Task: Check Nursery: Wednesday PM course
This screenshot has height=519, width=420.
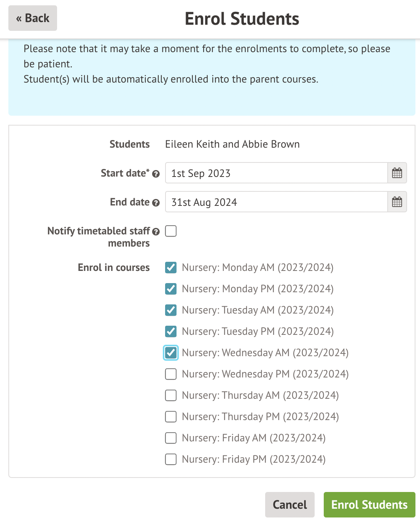Action: point(170,374)
